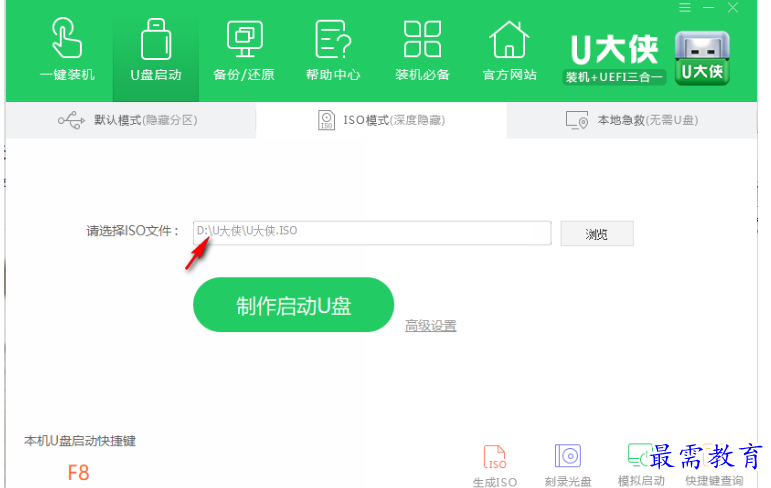The image size is (771, 488).
Task: Click the U大侠 USB drive logo
Action: pos(702,58)
